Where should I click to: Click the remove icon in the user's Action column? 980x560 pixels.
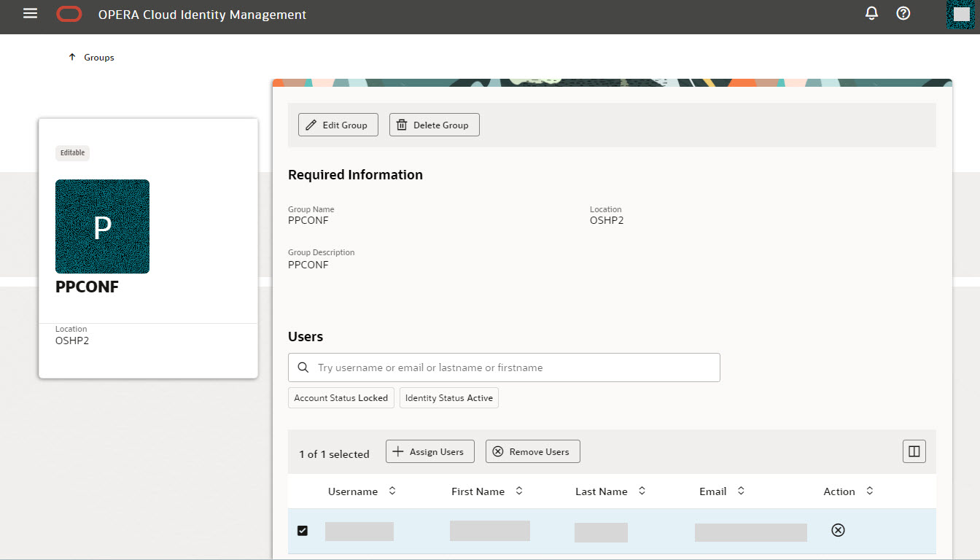[838, 530]
